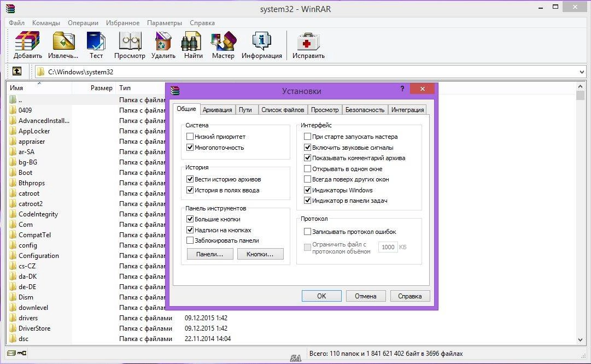The height and width of the screenshot is (364, 591).
Task: Enable Записывать протокол ошибок
Action: [x=308, y=232]
